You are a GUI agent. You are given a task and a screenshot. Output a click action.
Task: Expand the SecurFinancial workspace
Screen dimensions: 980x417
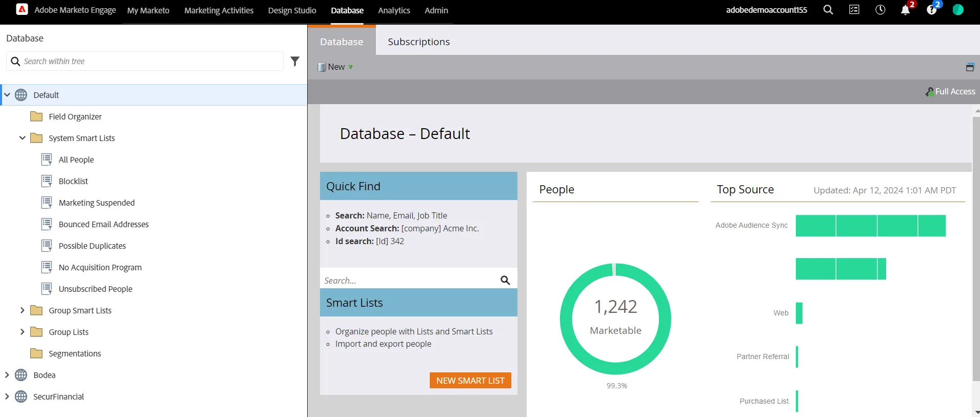[x=7, y=396]
